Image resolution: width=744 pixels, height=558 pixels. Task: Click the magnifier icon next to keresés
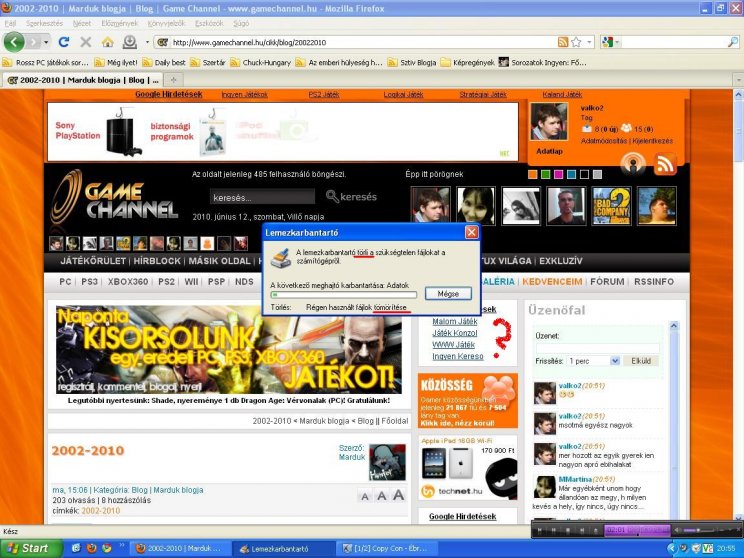[332, 196]
